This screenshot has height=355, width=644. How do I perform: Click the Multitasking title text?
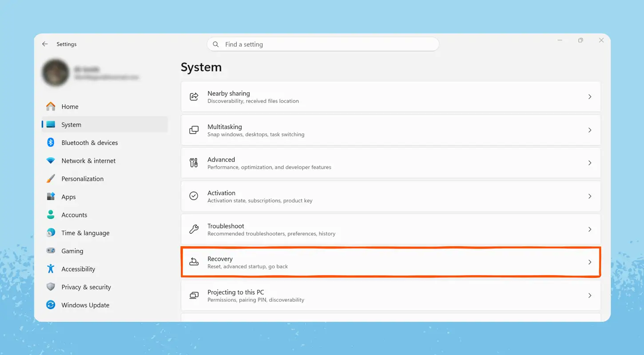[x=225, y=126]
